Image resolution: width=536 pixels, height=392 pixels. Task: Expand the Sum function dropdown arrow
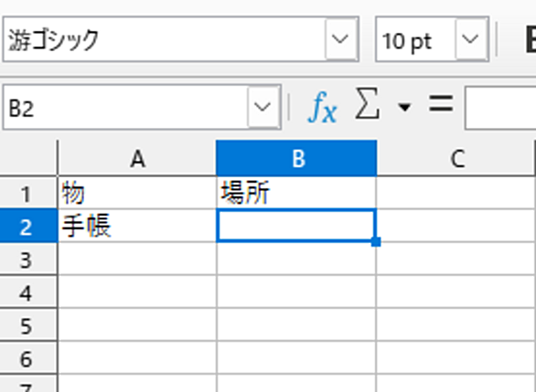404,107
